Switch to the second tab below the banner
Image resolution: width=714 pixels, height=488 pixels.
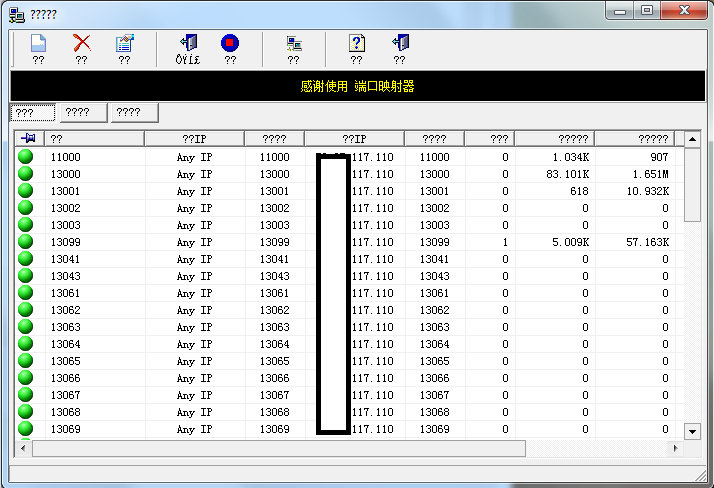pyautogui.click(x=84, y=112)
